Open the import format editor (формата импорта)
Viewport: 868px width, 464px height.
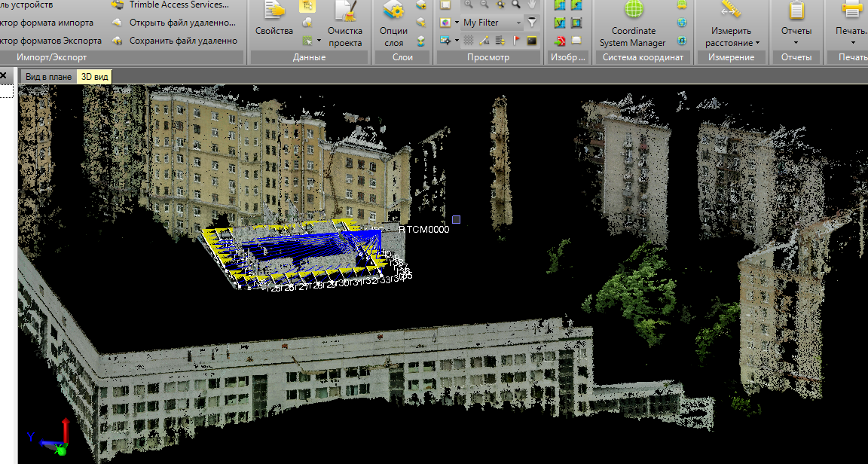tap(47, 23)
